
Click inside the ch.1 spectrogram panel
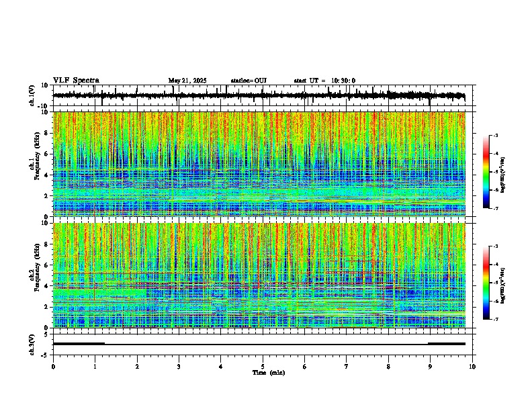pos(259,164)
